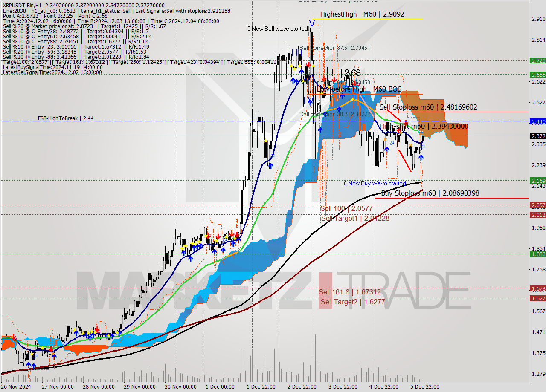Click the 'Target100: 2.0577' targets line

[x=140, y=62]
